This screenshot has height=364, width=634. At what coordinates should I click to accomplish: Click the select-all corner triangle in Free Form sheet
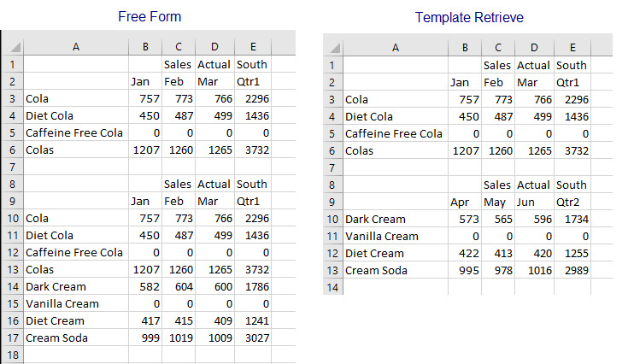[13, 47]
